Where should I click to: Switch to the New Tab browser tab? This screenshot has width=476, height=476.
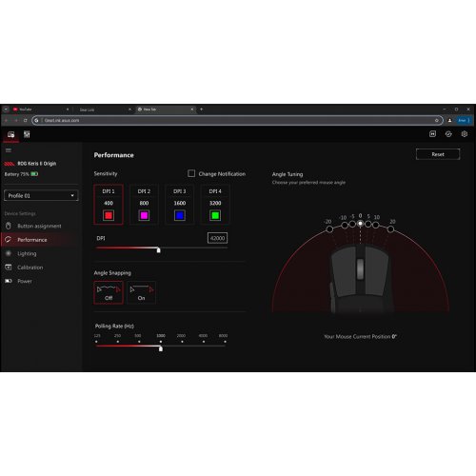click(165, 109)
